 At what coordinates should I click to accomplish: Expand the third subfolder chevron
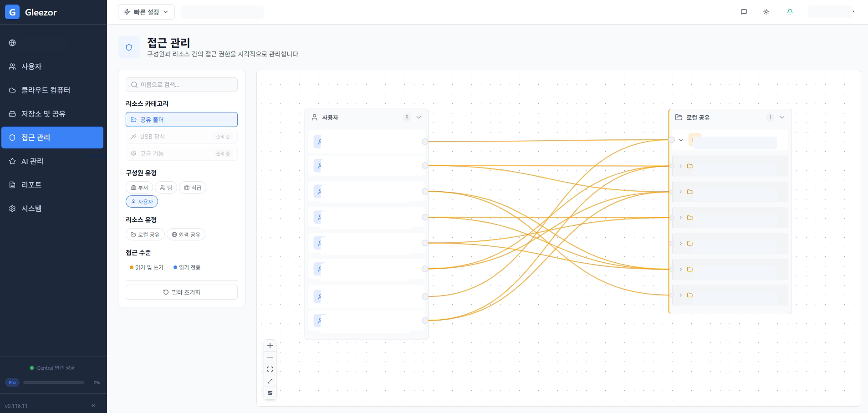681,218
